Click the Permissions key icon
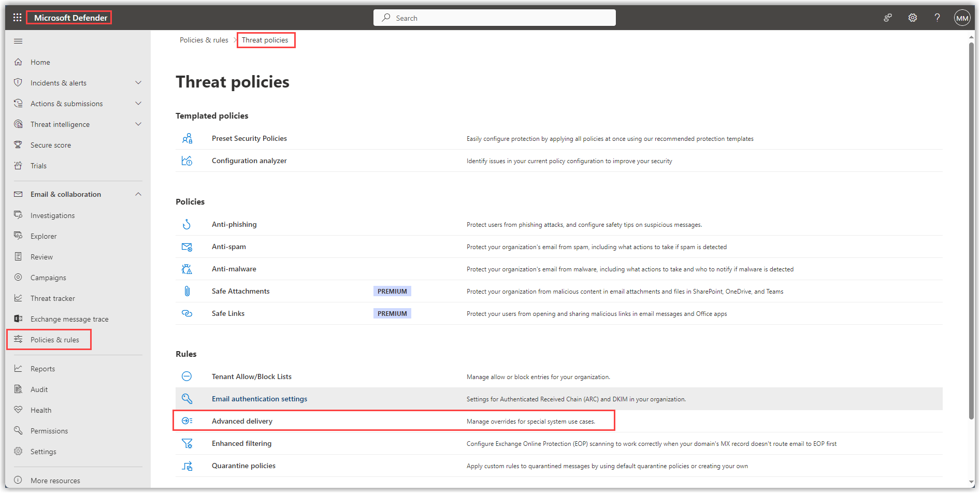 point(18,430)
